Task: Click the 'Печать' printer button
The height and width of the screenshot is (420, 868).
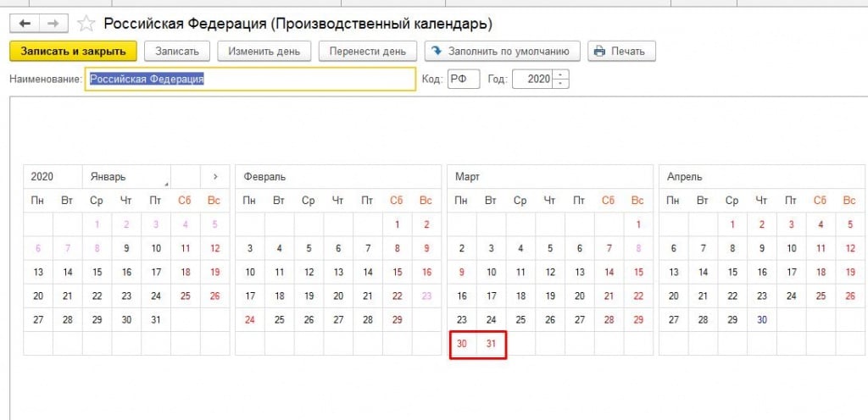Action: click(621, 51)
